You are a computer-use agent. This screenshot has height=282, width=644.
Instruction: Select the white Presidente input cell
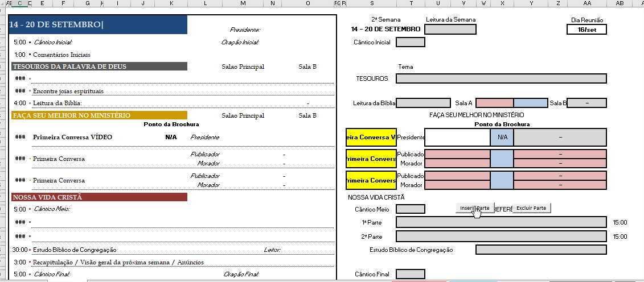(x=457, y=138)
